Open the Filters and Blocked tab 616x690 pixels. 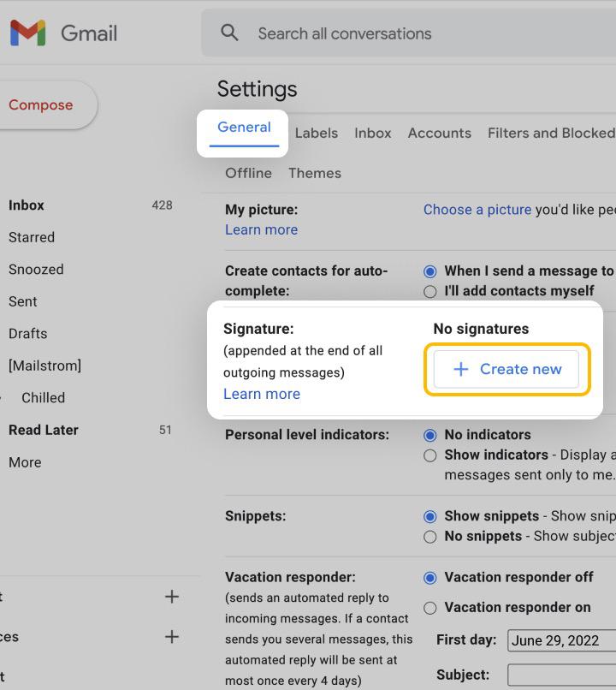[550, 133]
